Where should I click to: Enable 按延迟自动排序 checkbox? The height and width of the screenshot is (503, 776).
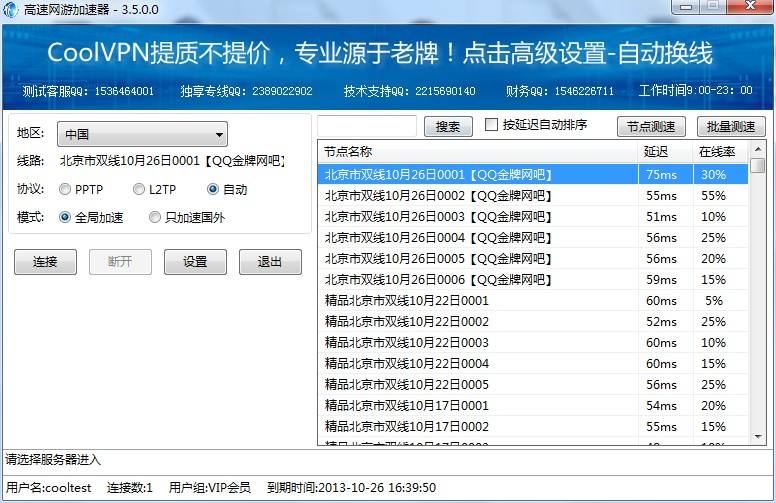pos(491,124)
